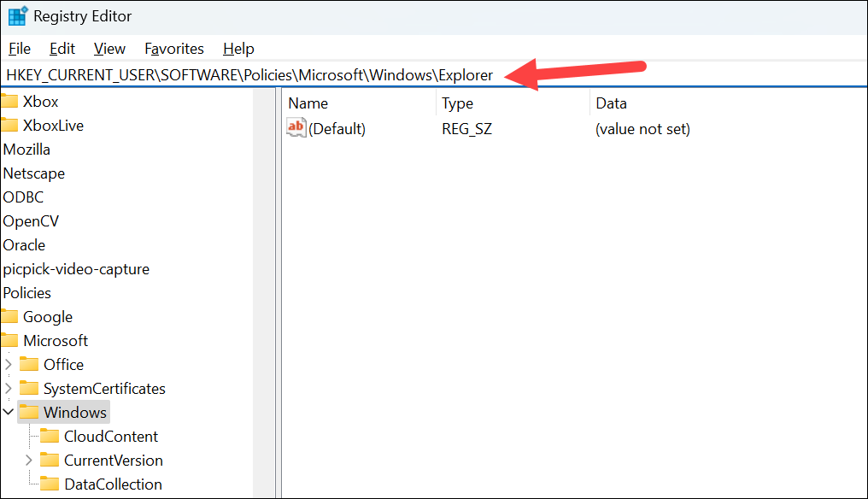Viewport: 868px width, 499px height.
Task: Open the Edit menu
Action: [x=62, y=49]
